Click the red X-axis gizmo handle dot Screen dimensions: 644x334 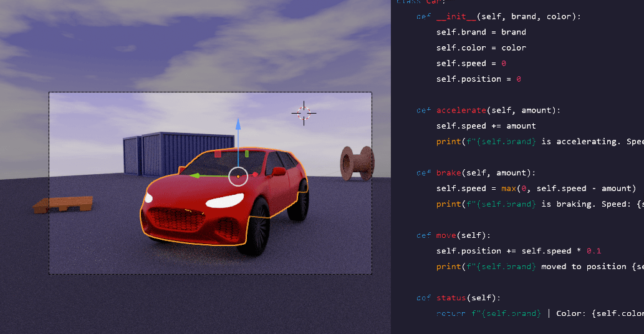255,174
